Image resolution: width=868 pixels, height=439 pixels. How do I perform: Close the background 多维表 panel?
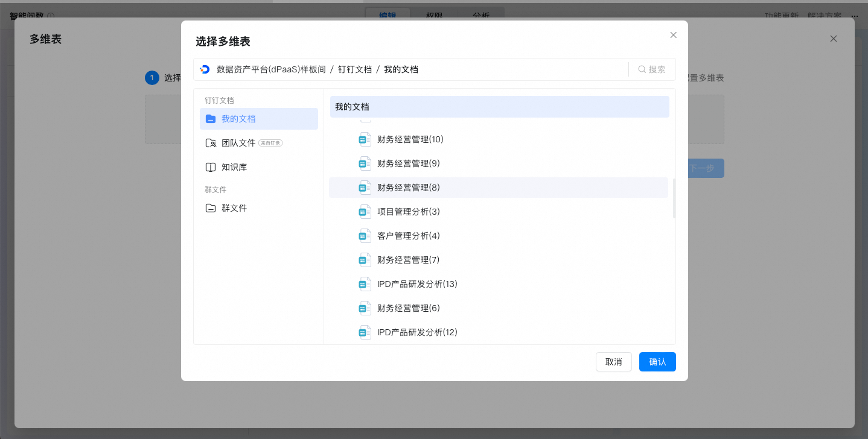pyautogui.click(x=834, y=39)
